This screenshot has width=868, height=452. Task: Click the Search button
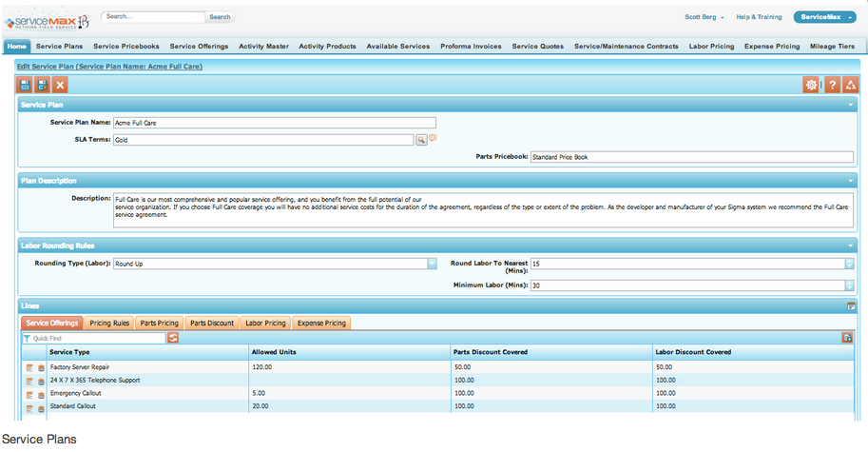click(220, 17)
